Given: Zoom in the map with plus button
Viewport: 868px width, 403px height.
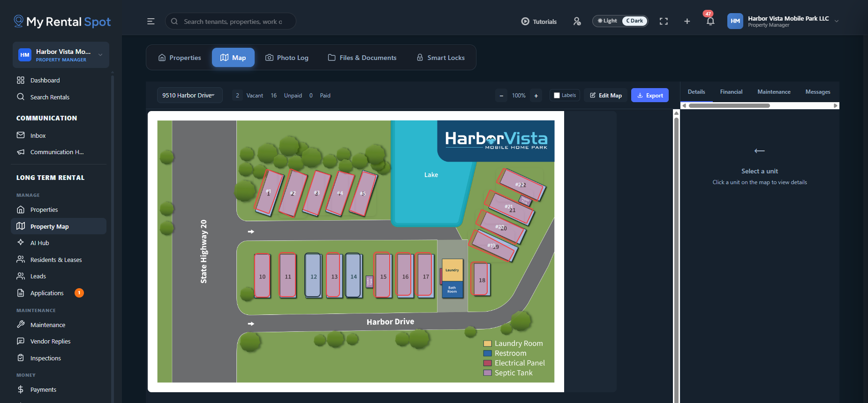Looking at the screenshot, I should click(536, 96).
